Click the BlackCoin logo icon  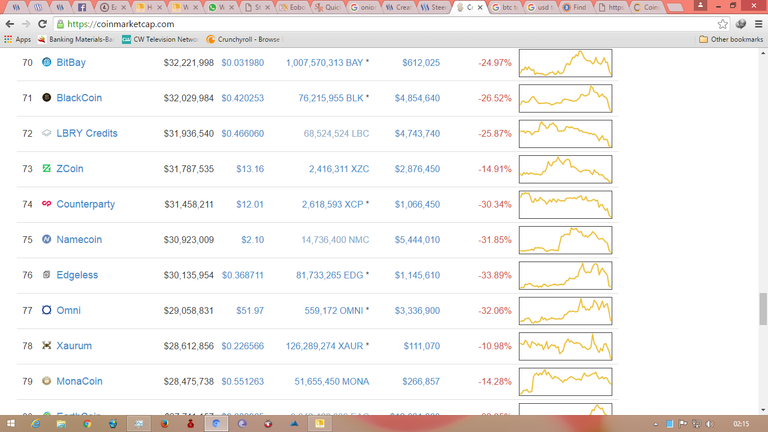tap(47, 97)
